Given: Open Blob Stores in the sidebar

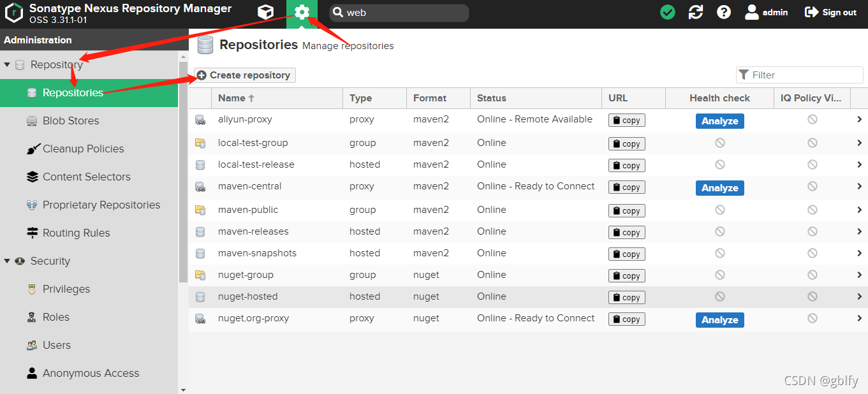Looking at the screenshot, I should [89, 120].
